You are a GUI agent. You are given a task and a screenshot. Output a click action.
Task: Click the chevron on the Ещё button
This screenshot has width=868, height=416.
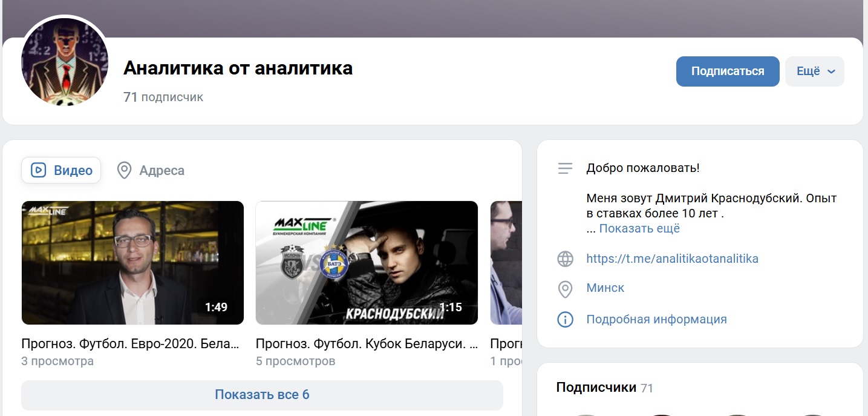tap(830, 71)
